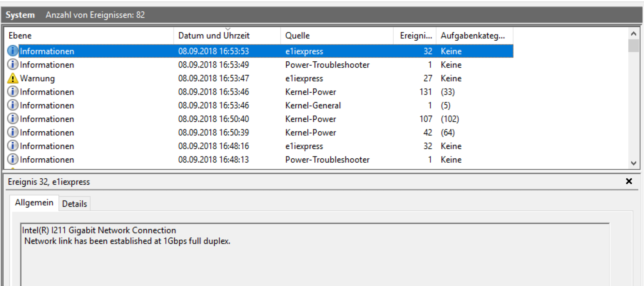Click the warning icon in the Warnung row
This screenshot has width=644, height=286.
[x=12, y=78]
